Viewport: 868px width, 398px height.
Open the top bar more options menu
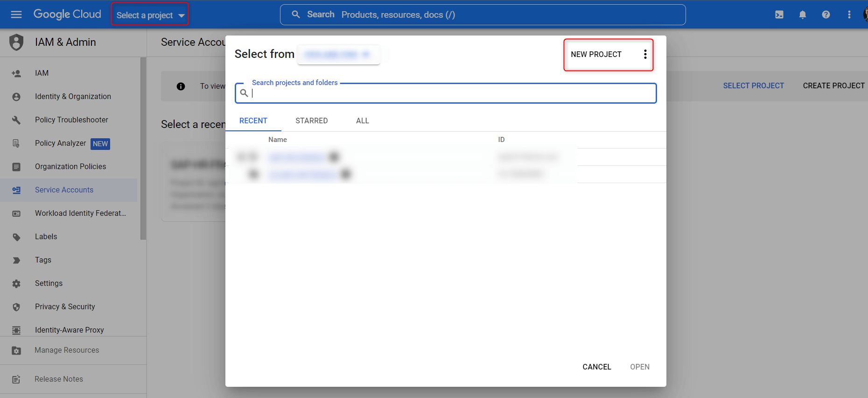point(849,14)
